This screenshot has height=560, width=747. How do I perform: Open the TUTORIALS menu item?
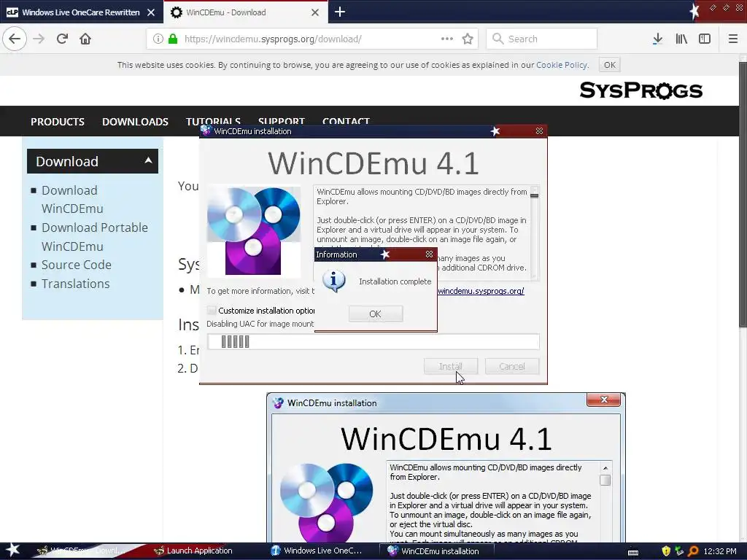click(x=213, y=121)
